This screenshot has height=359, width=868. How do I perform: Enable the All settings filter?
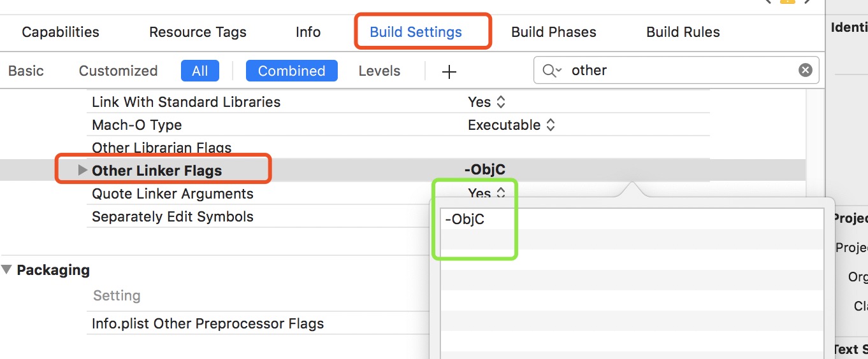(x=199, y=71)
